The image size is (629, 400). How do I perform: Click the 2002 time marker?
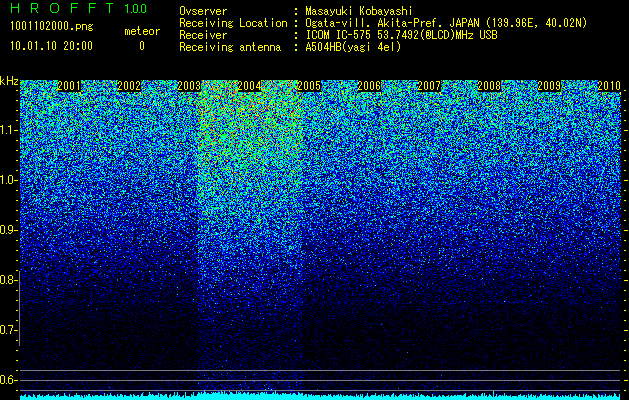click(129, 86)
